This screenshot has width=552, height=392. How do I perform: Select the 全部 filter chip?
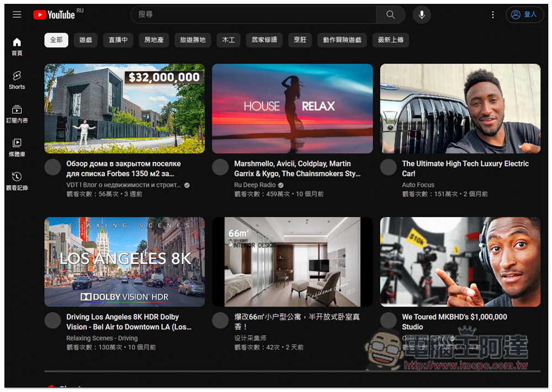click(x=56, y=40)
